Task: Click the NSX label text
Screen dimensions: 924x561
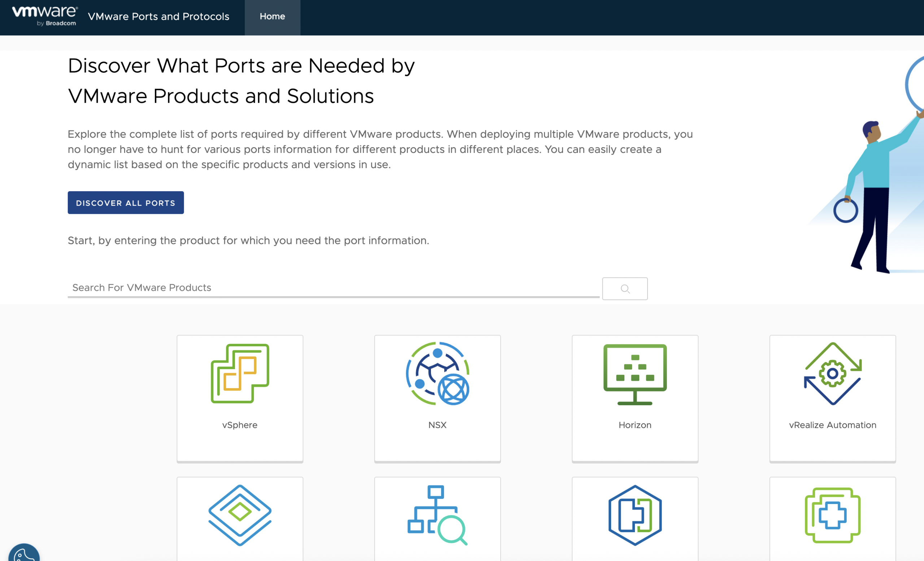Action: pyautogui.click(x=437, y=425)
